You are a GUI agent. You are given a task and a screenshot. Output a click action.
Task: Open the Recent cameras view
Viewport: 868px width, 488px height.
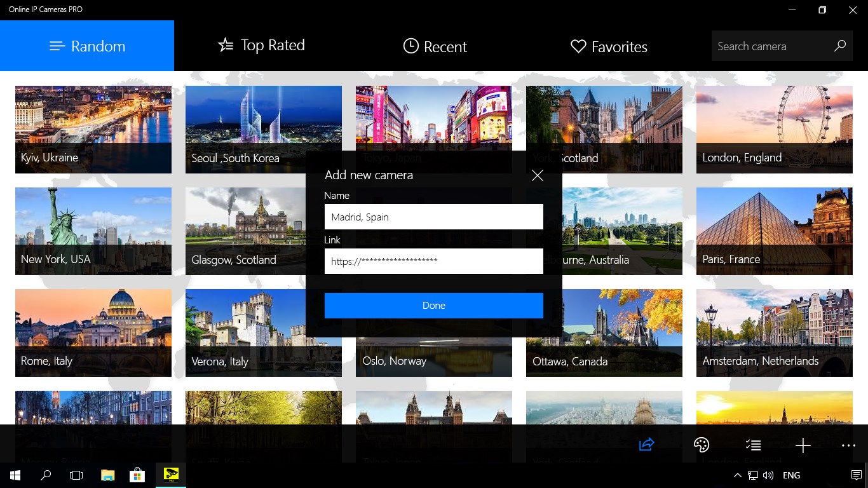point(435,46)
